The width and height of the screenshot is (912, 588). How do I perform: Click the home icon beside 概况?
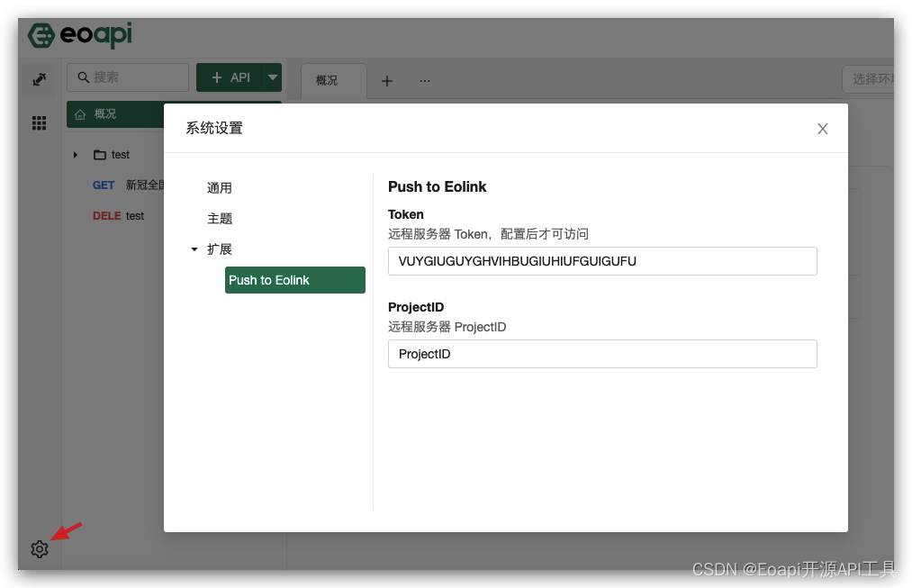[80, 114]
